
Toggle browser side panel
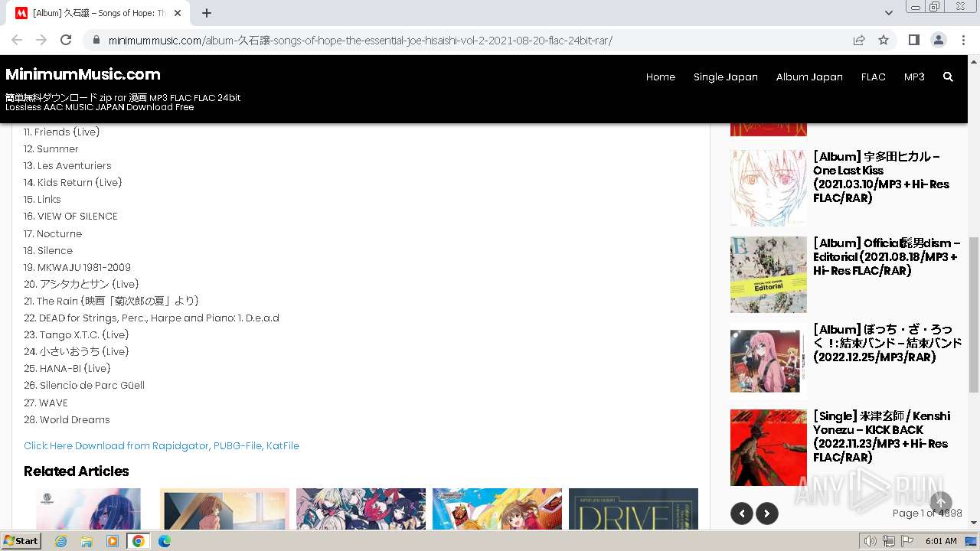point(913,40)
